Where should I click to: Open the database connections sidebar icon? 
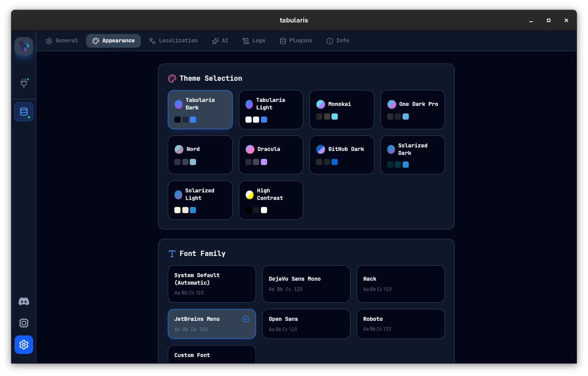23,112
